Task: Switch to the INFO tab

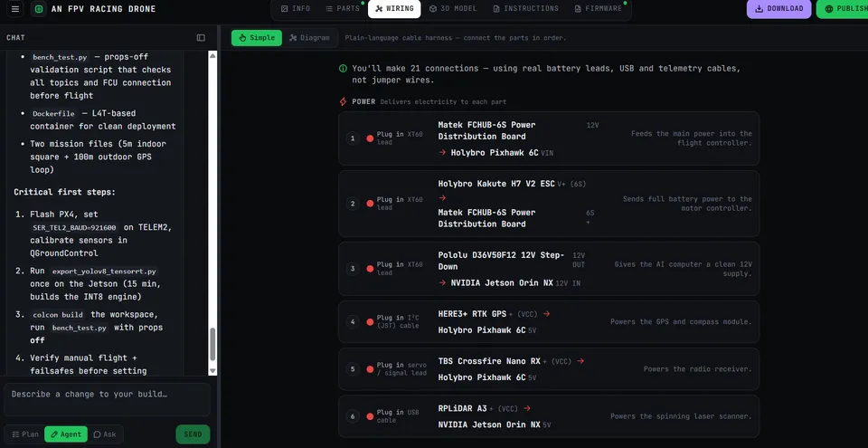Action: click(x=296, y=9)
